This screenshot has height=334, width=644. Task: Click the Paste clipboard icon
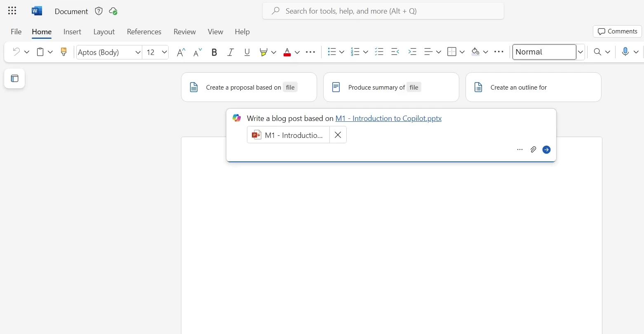tap(40, 52)
